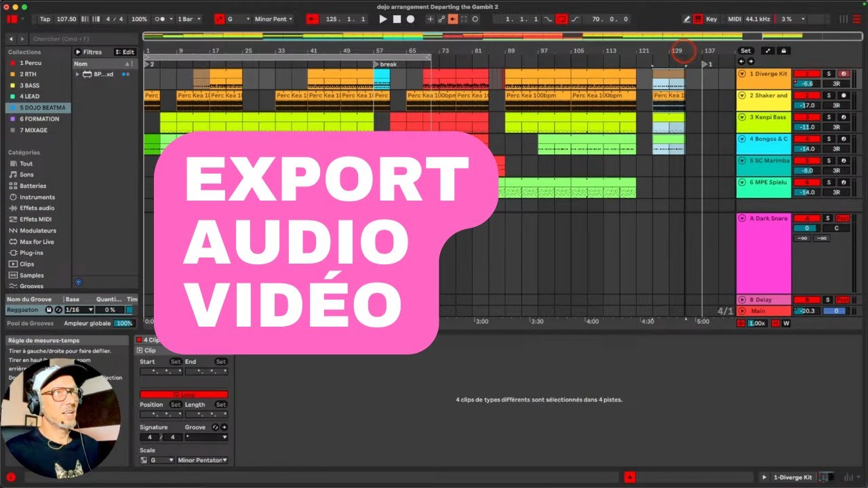The height and width of the screenshot is (488, 868).
Task: Toggle the punch-out switch icon
Action: (575, 19)
